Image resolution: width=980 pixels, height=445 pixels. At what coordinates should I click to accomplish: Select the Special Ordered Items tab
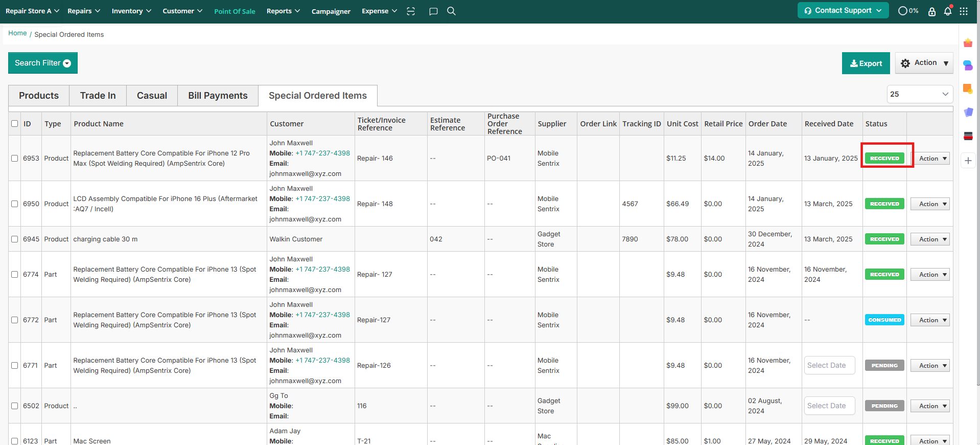pyautogui.click(x=318, y=96)
